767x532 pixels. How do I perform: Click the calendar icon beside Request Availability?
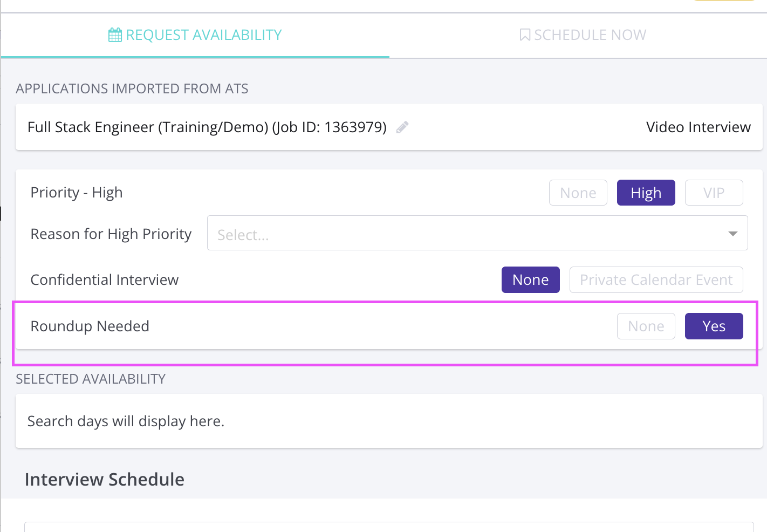click(x=115, y=35)
